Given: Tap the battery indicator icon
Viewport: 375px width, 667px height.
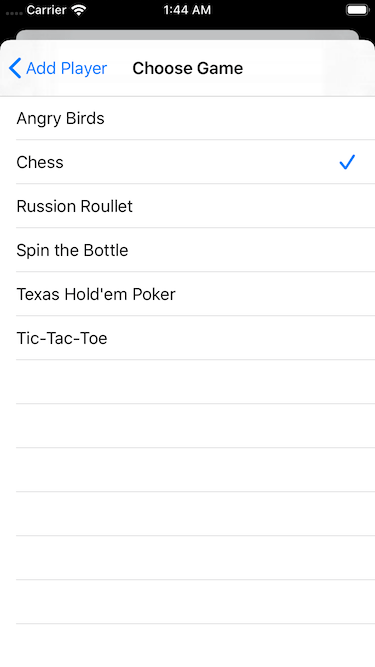Looking at the screenshot, I should [x=357, y=10].
